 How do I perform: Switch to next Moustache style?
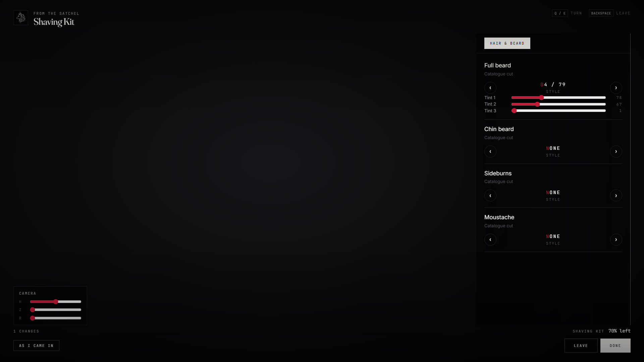pyautogui.click(x=616, y=240)
